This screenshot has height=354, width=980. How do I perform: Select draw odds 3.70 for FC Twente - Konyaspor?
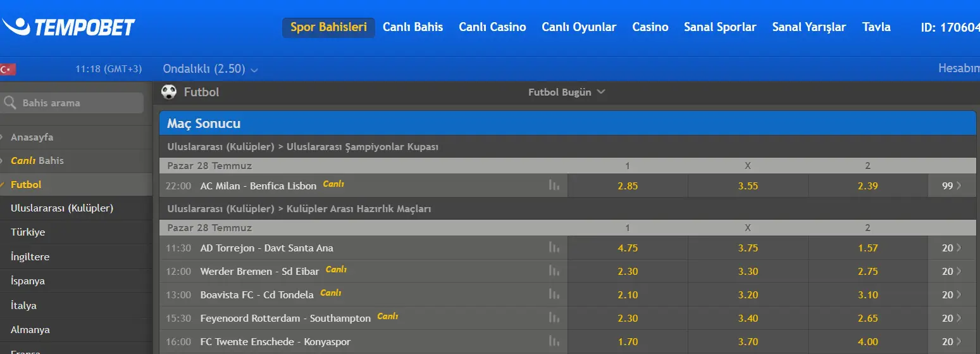point(748,341)
